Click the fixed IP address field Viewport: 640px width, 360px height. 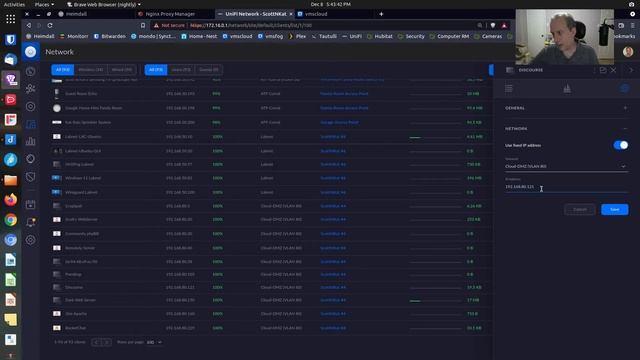click(566, 187)
